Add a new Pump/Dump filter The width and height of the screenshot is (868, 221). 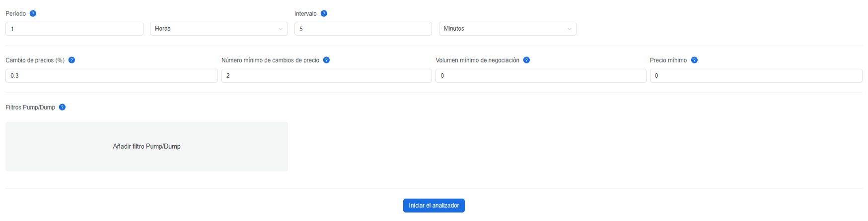[146, 147]
